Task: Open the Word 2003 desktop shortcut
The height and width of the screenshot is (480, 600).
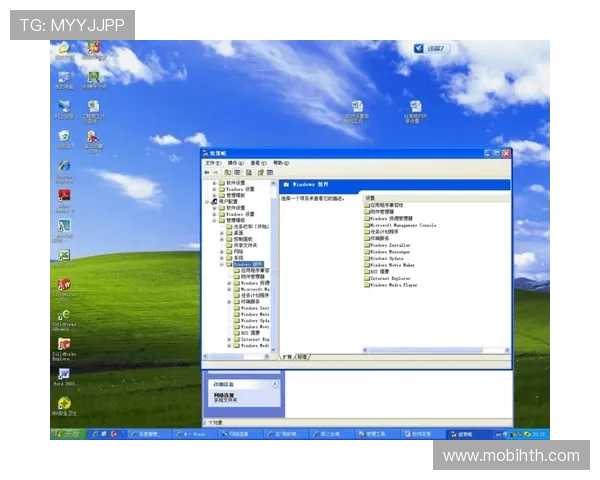Action: [x=63, y=375]
